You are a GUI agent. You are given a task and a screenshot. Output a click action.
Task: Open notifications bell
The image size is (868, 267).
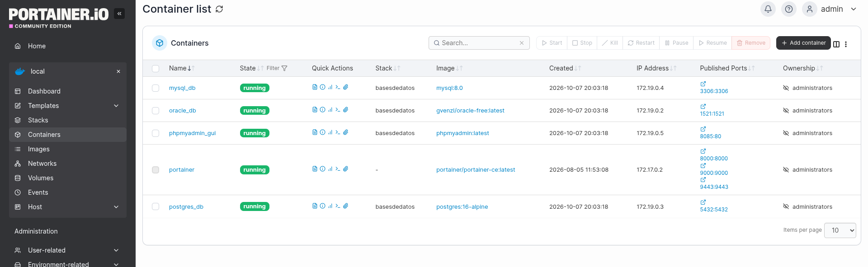tap(768, 9)
